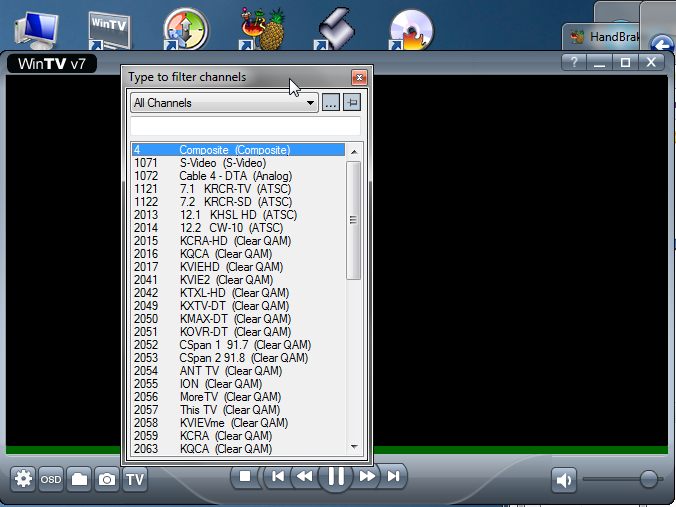Select channel 2016 KQCA

click(x=238, y=254)
